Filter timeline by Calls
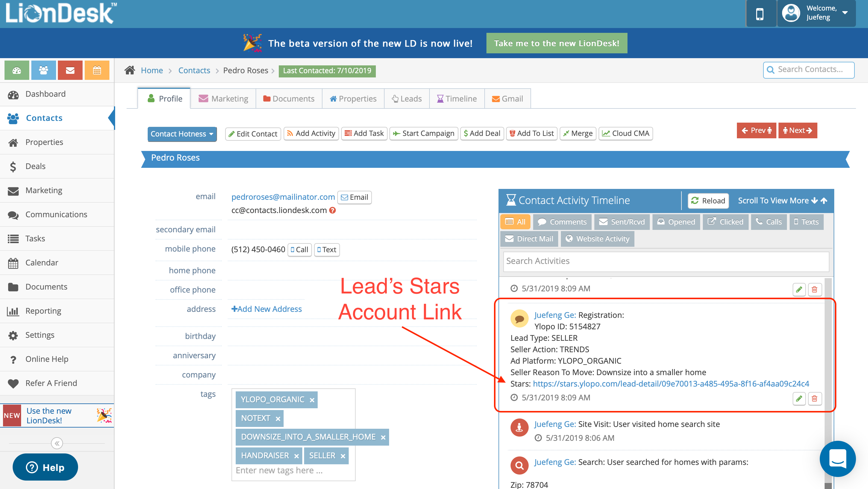The height and width of the screenshot is (489, 868). (x=769, y=221)
